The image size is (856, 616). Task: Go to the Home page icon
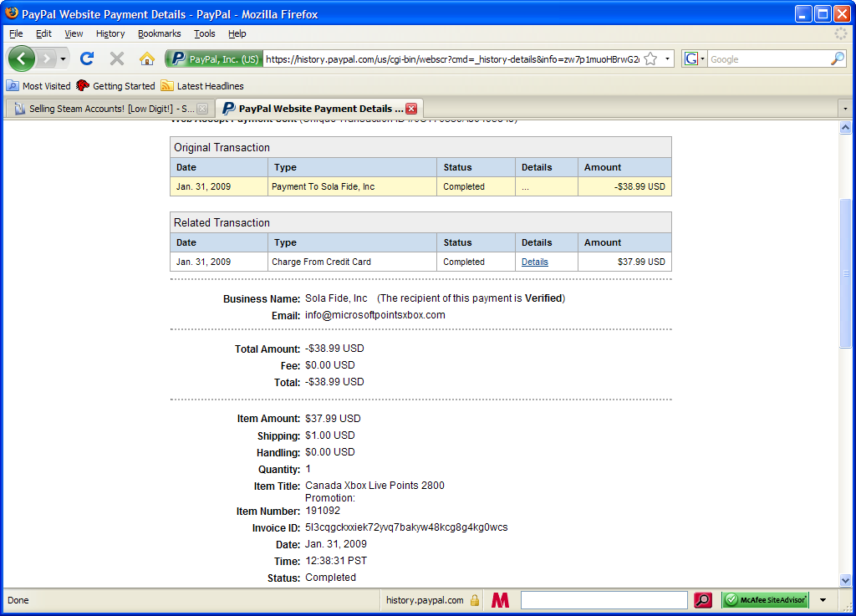[147, 59]
